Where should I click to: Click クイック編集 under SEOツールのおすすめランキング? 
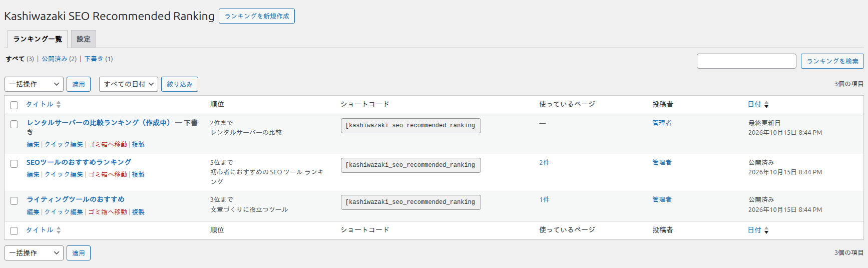pyautogui.click(x=64, y=174)
